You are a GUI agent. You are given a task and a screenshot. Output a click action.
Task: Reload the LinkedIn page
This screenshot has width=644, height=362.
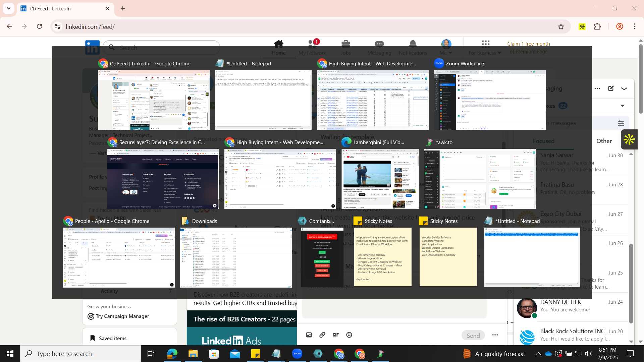coord(39,26)
